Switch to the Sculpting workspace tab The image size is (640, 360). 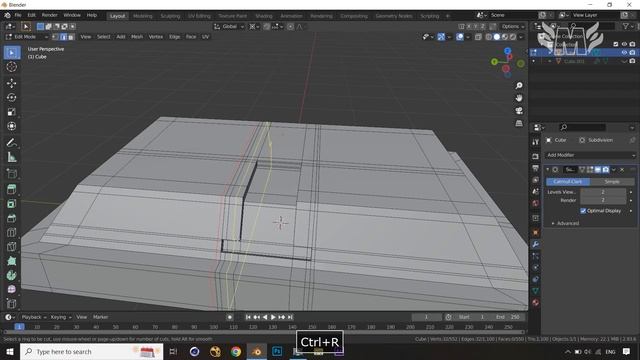coord(170,16)
